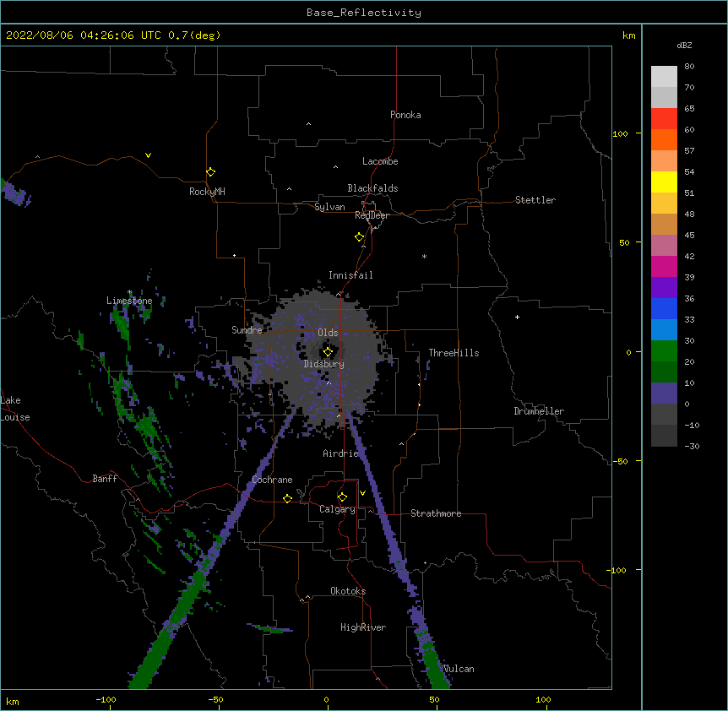Click the km unit label at bottom left

click(x=13, y=701)
